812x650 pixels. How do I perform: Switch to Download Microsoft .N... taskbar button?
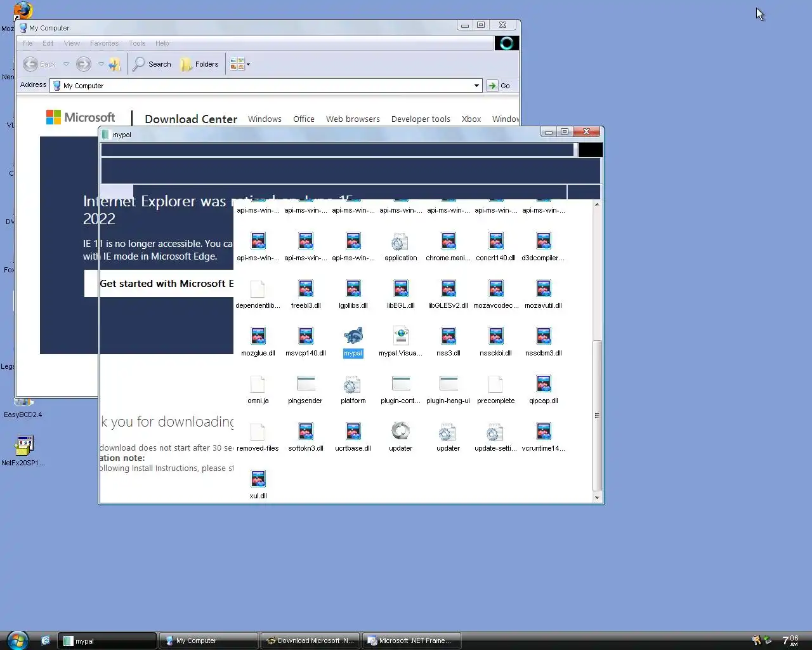point(310,640)
